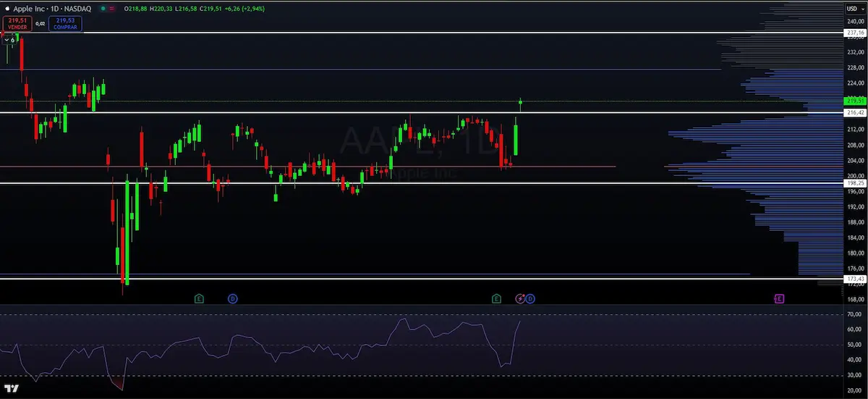Open the leftmost blue dividend D marker
This screenshot has height=399, width=868.
point(232,298)
